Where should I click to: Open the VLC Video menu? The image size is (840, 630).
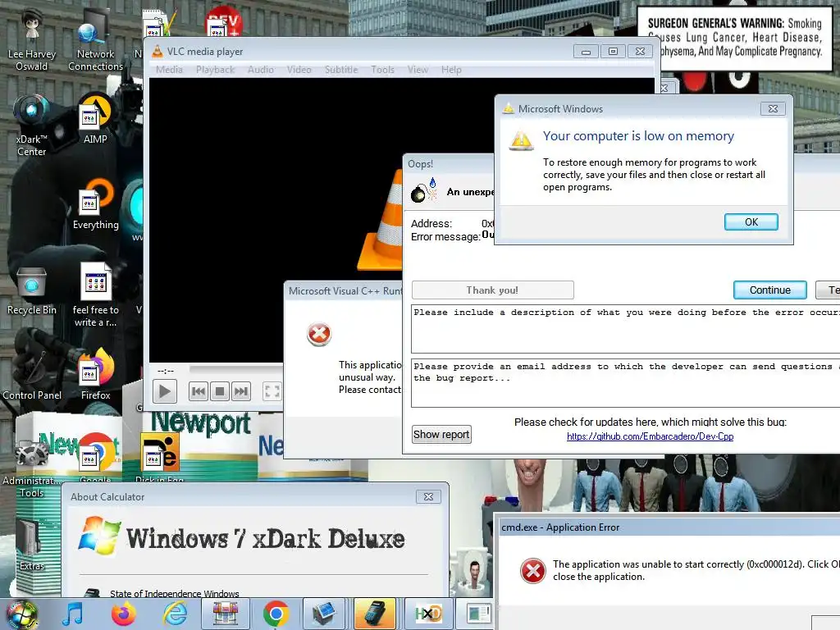coord(299,70)
